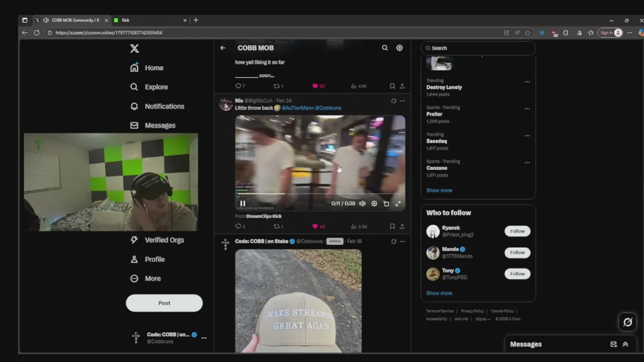Image resolution: width=644 pixels, height=362 pixels.
Task: Bookmark the 'how yall liking it' post
Action: tap(392, 86)
